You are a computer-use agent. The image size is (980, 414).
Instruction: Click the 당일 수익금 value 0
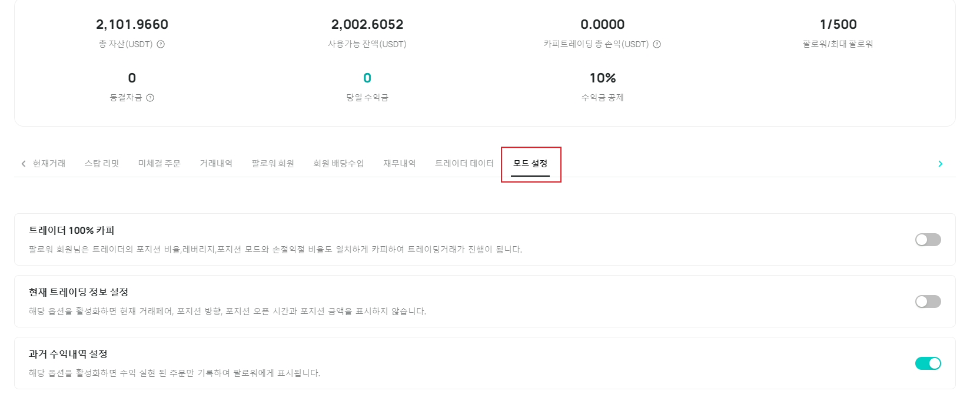pyautogui.click(x=367, y=78)
